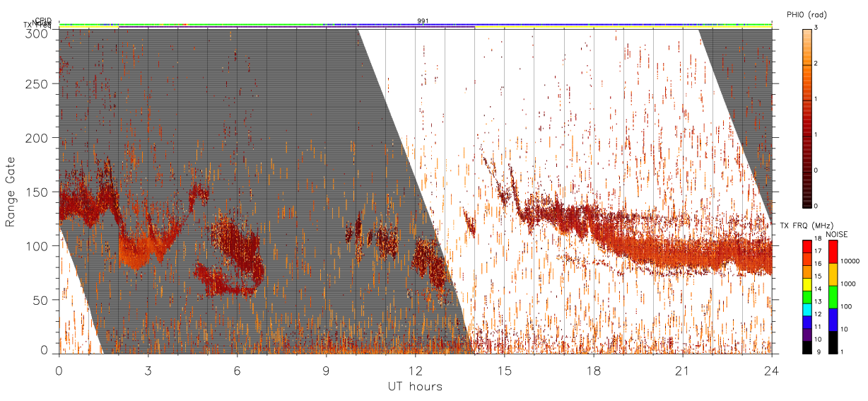Click the 'CPID' label at top left
This screenshot has height=401, width=868.
[x=42, y=21]
